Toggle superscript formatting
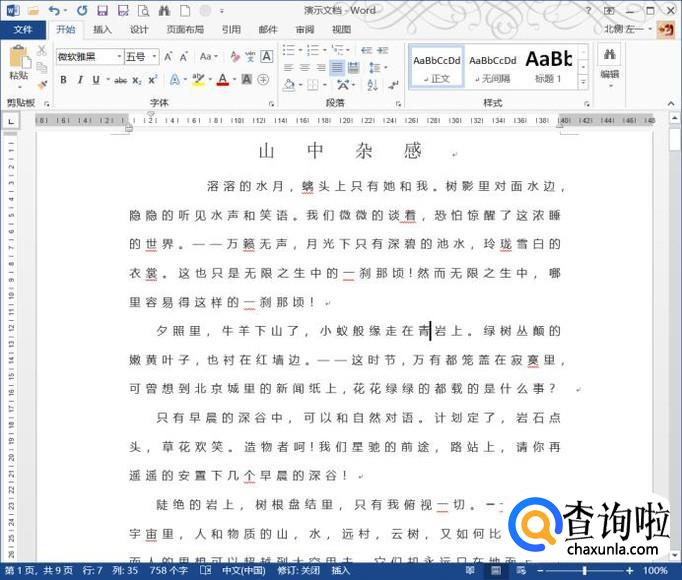The image size is (682, 580). coord(152,80)
